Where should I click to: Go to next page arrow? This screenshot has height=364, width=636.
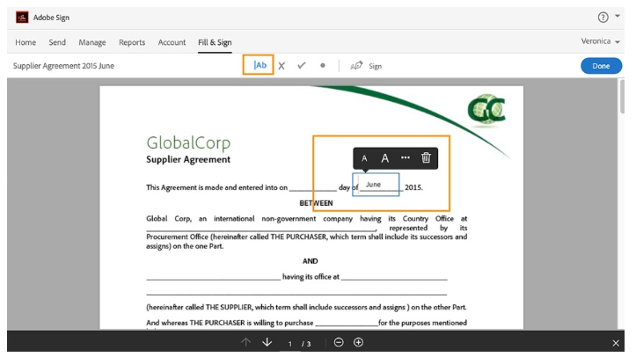click(x=267, y=342)
